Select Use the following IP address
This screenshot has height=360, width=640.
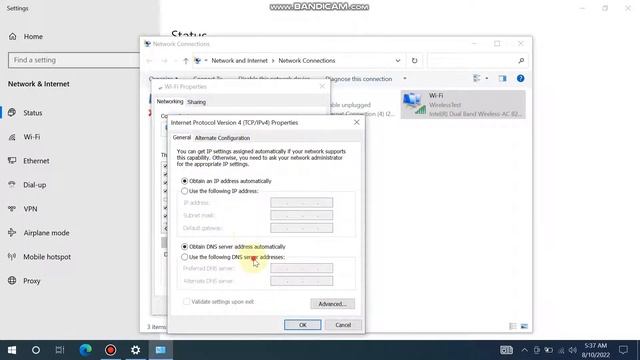pos(184,191)
